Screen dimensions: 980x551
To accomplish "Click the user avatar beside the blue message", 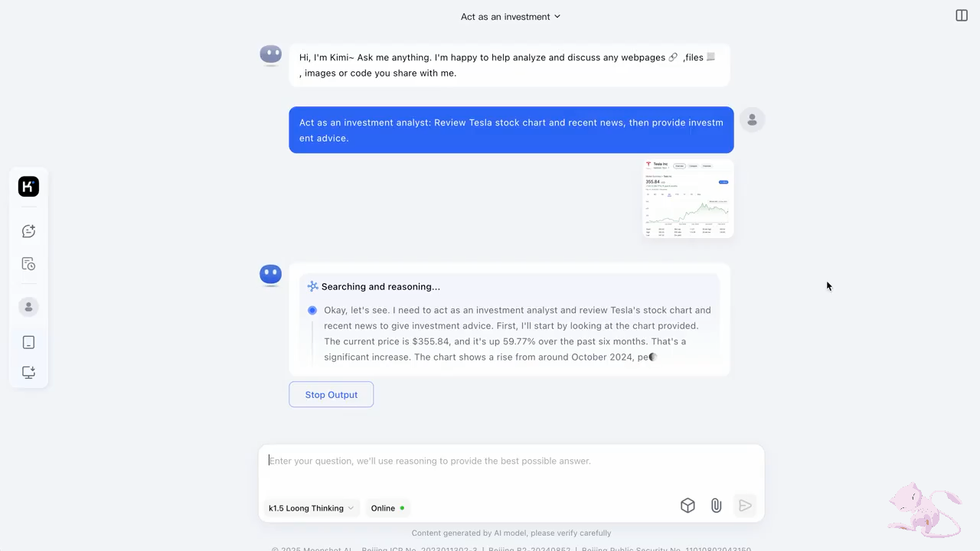I will click(x=752, y=120).
